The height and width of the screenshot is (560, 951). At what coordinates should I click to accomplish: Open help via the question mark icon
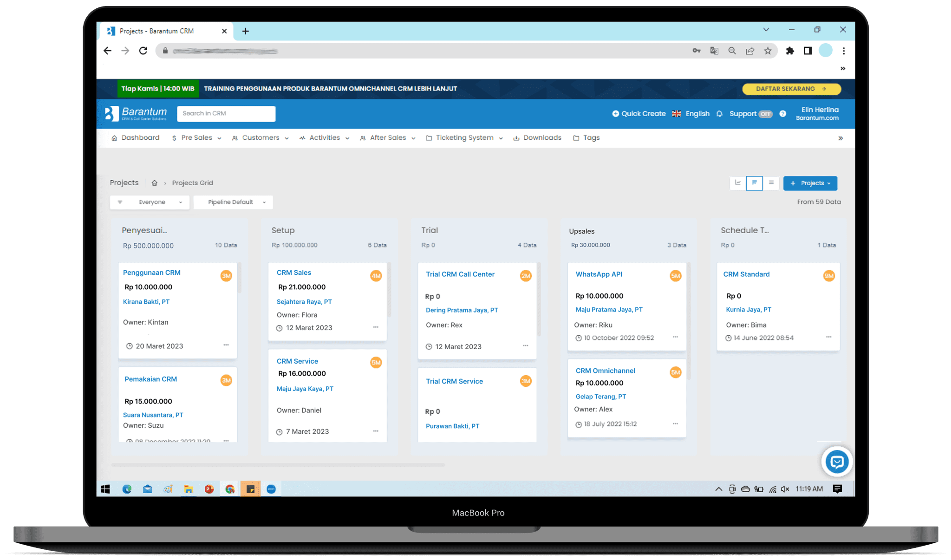click(x=783, y=114)
